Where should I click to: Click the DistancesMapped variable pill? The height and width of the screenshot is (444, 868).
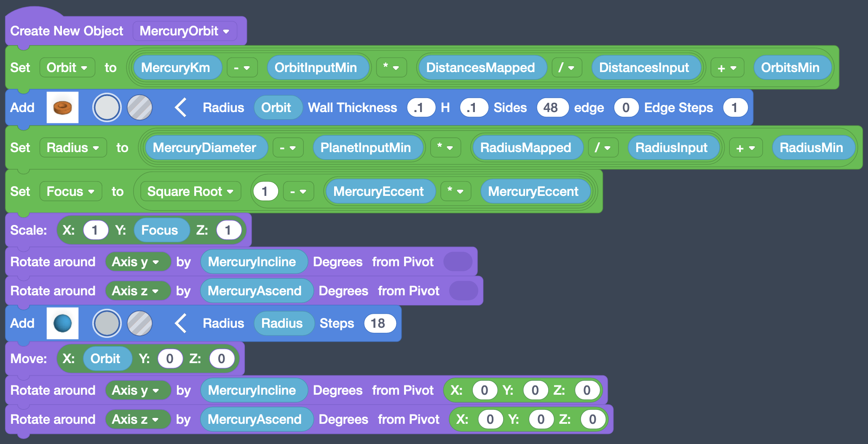[x=482, y=67]
